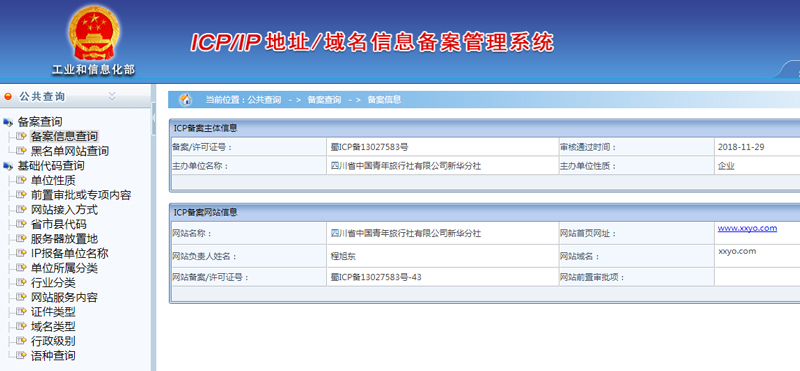Click the plain-text domain xxyo.com
The width and height of the screenshot is (800, 371).
click(737, 251)
